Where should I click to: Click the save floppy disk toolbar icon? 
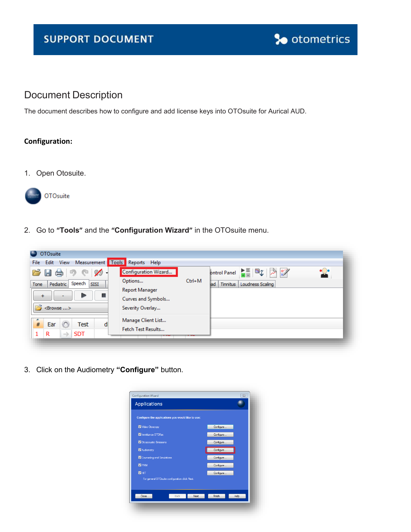[48, 273]
